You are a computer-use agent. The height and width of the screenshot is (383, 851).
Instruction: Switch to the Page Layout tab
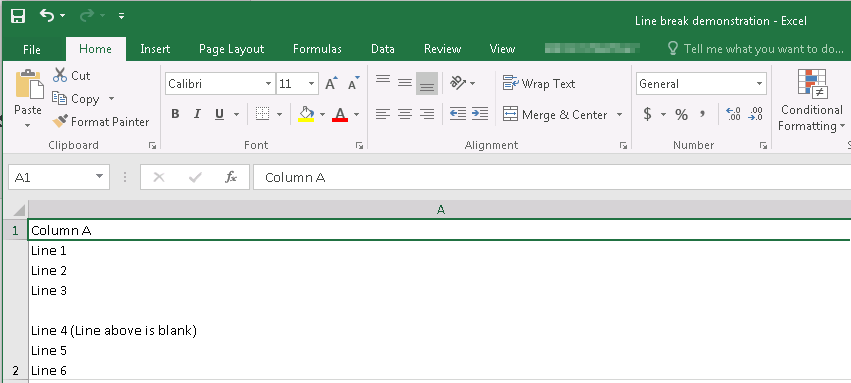tap(231, 49)
